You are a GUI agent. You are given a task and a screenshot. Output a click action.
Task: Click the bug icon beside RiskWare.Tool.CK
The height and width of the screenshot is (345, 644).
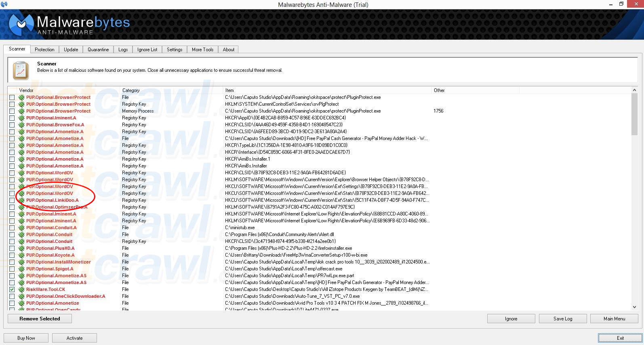(x=21, y=289)
